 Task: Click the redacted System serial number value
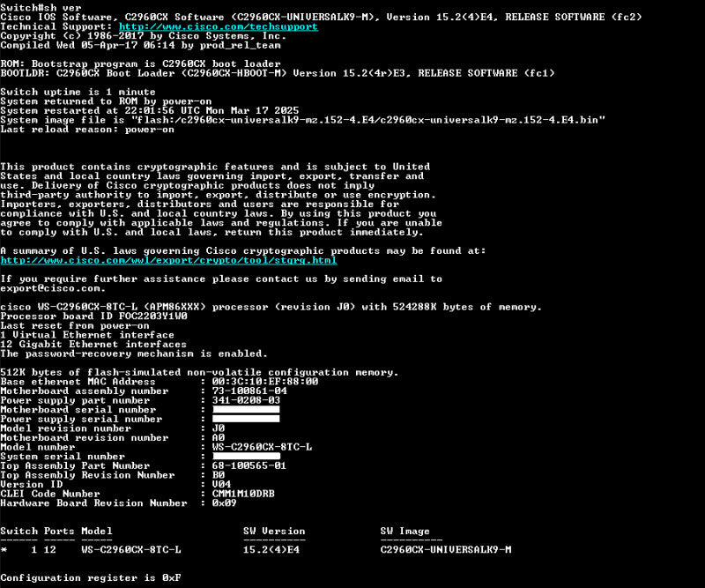pos(247,457)
